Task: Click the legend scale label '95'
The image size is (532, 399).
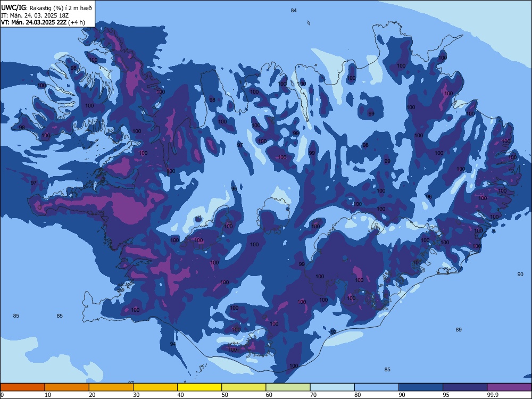Action: click(x=446, y=395)
